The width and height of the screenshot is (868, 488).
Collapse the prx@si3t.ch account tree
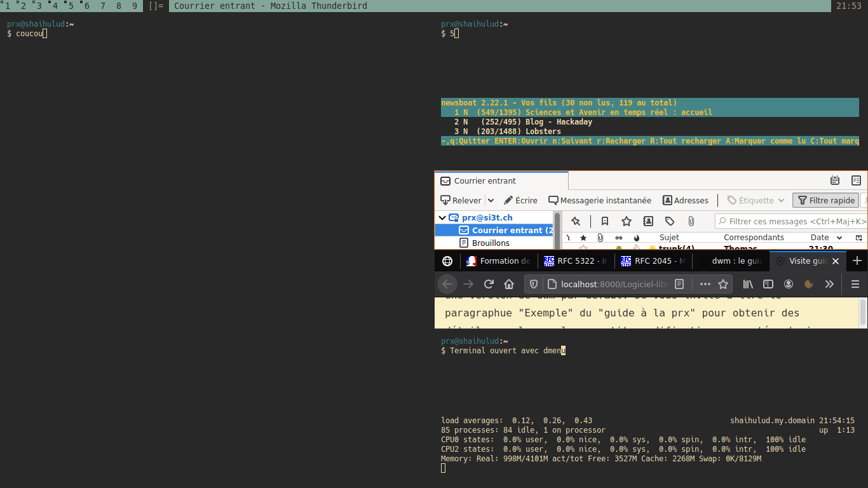[442, 217]
